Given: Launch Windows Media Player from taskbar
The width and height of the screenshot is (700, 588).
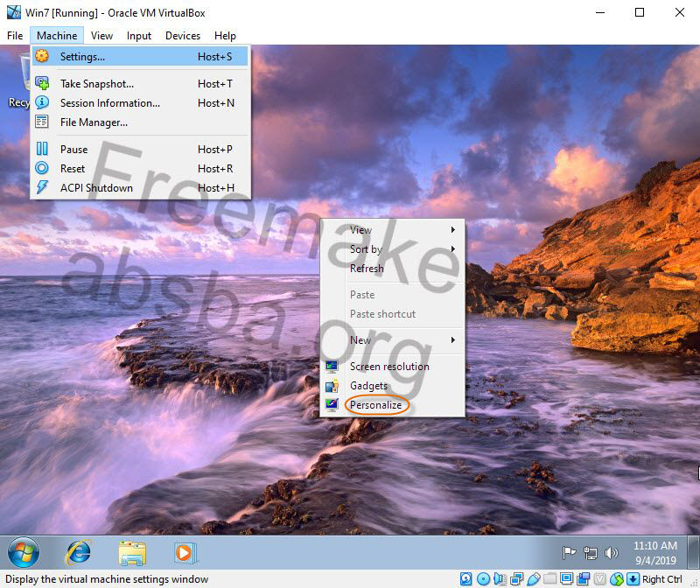Looking at the screenshot, I should [x=185, y=553].
